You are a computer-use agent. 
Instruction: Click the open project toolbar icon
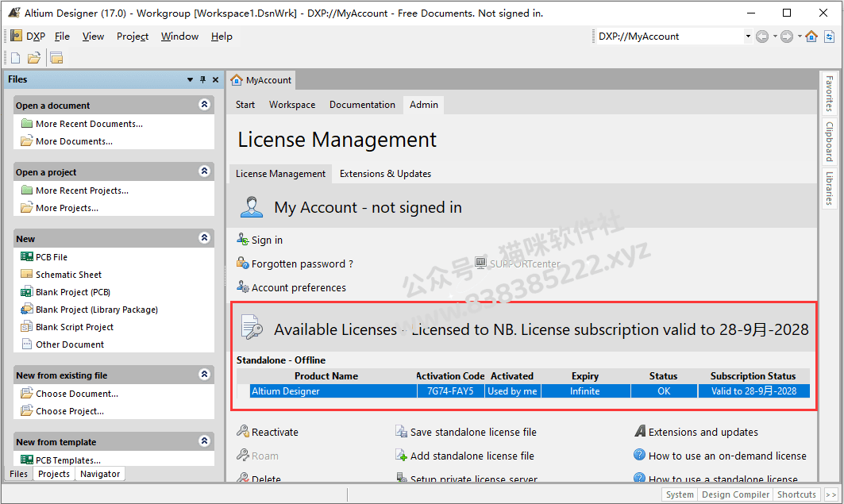[x=56, y=58]
